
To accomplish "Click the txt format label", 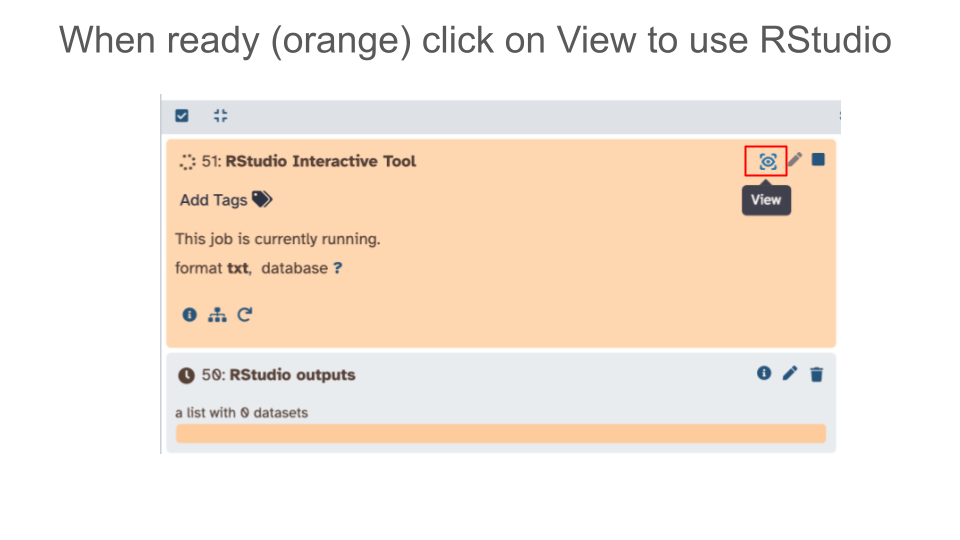I will (238, 268).
